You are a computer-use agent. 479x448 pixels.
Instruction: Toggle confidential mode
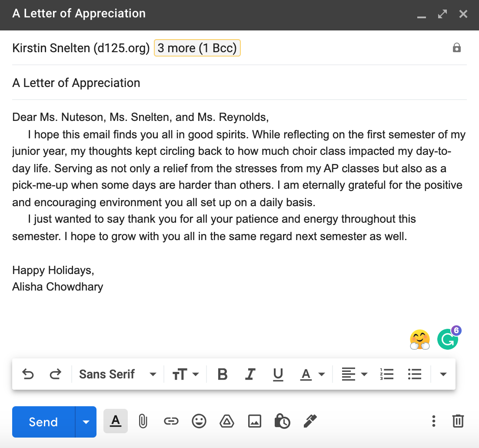click(282, 421)
